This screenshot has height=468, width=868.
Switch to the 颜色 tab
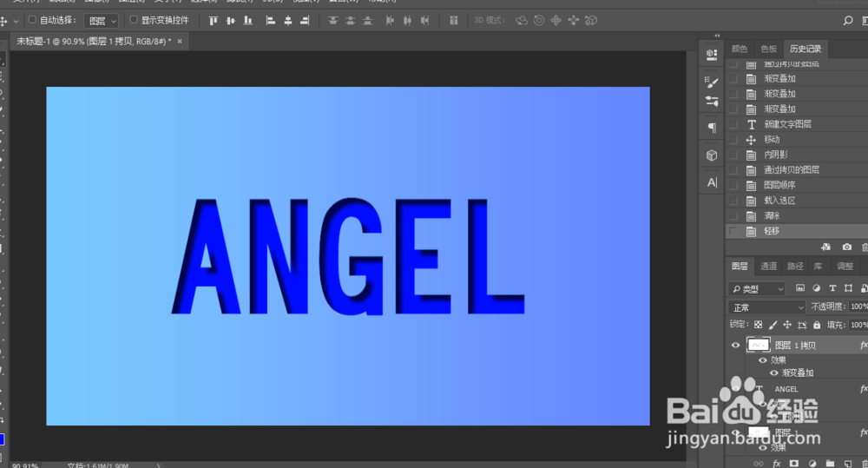[739, 49]
